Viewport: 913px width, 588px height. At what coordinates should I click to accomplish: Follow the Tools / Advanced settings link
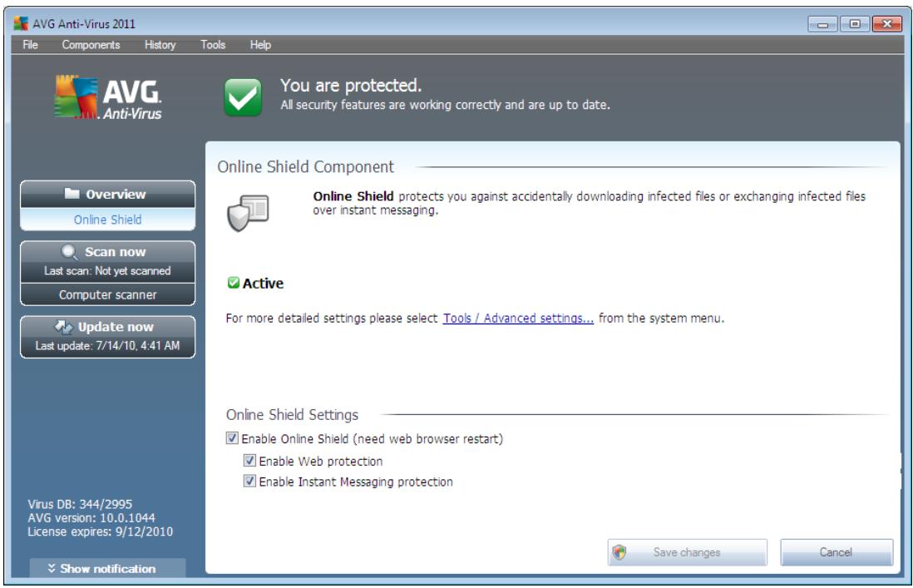click(518, 319)
